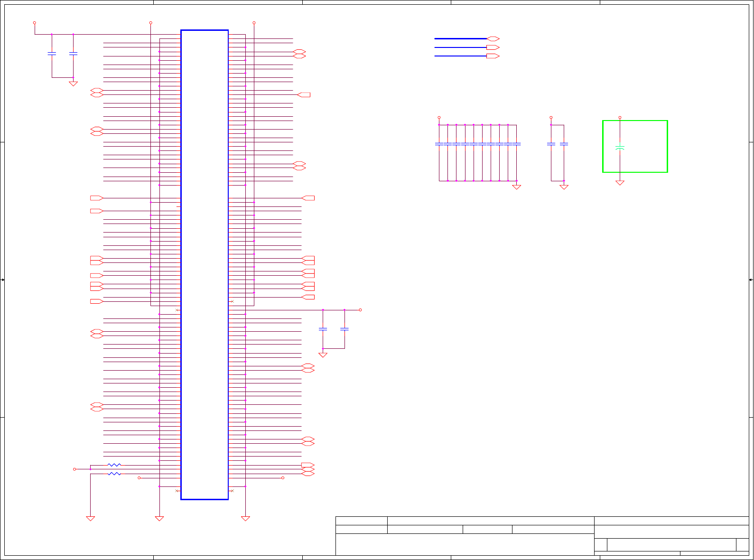The image size is (754, 560).
Task: Click the power pin right of mid-right capacitors
Action: [360, 310]
